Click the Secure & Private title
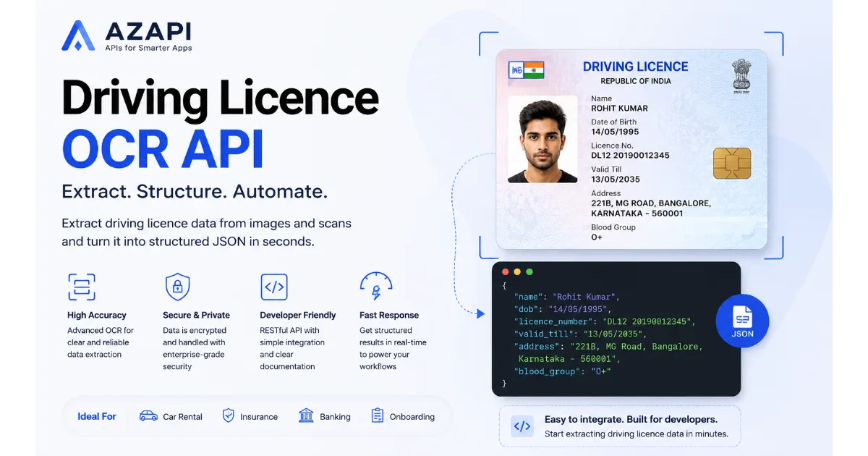 [196, 315]
